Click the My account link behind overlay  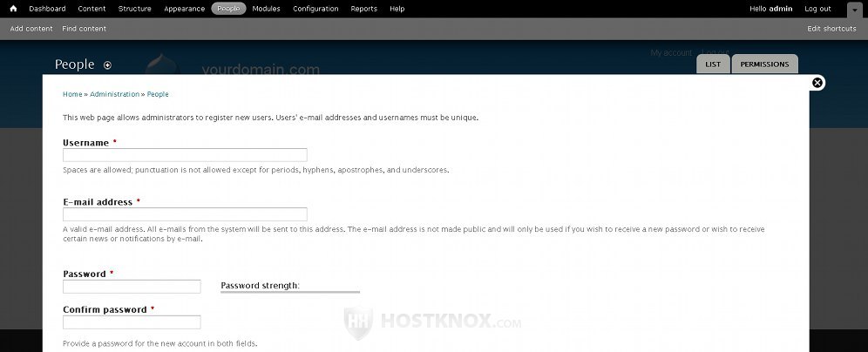click(671, 52)
